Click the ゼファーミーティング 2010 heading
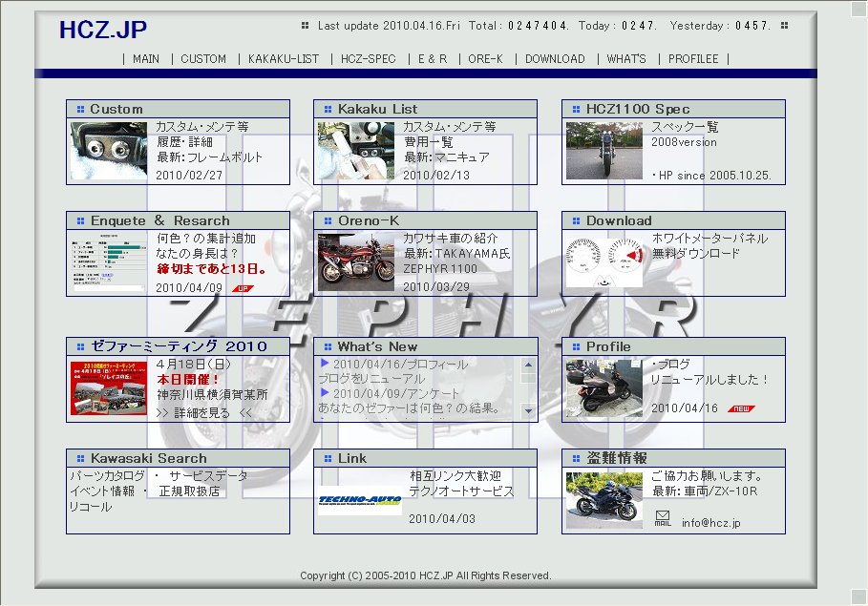868x606 pixels. point(179,346)
